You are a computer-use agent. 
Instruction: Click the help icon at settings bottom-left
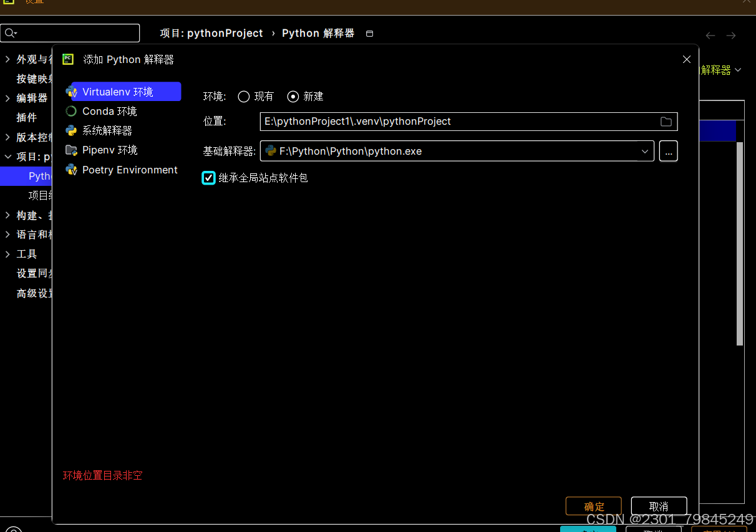pos(13,530)
